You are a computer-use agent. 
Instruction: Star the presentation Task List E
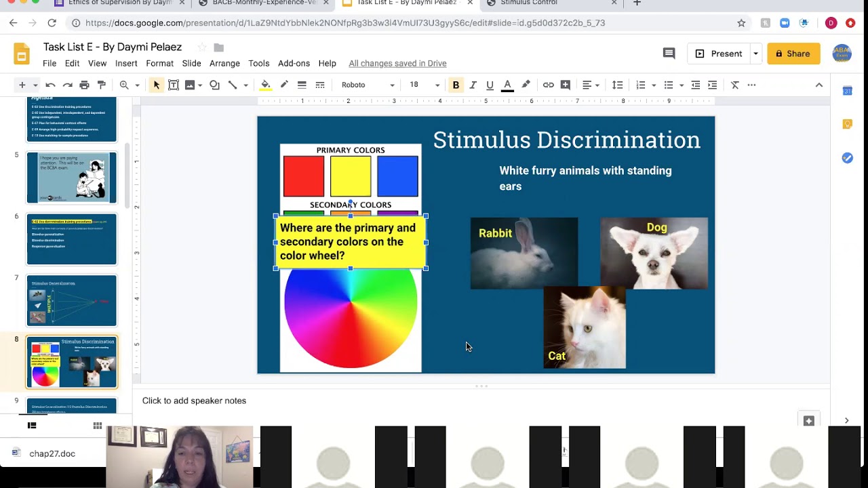201,47
